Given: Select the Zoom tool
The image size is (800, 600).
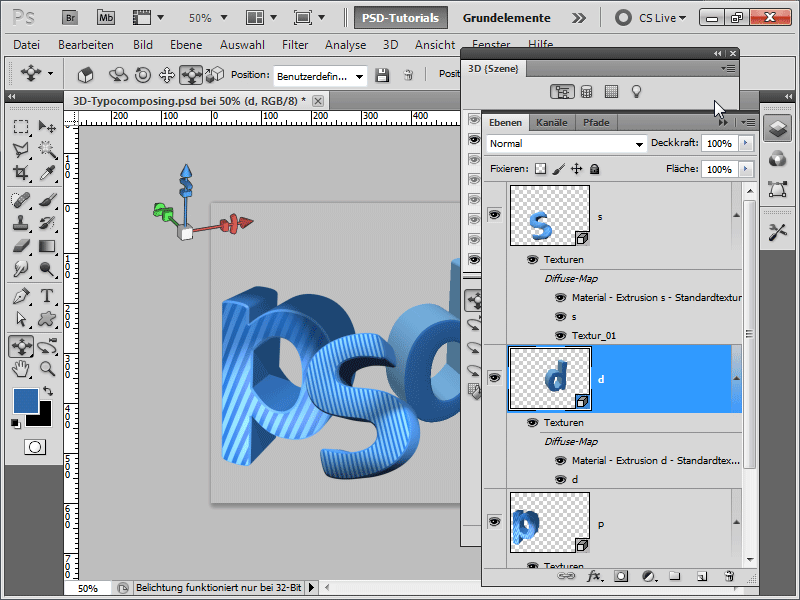Looking at the screenshot, I should [47, 368].
